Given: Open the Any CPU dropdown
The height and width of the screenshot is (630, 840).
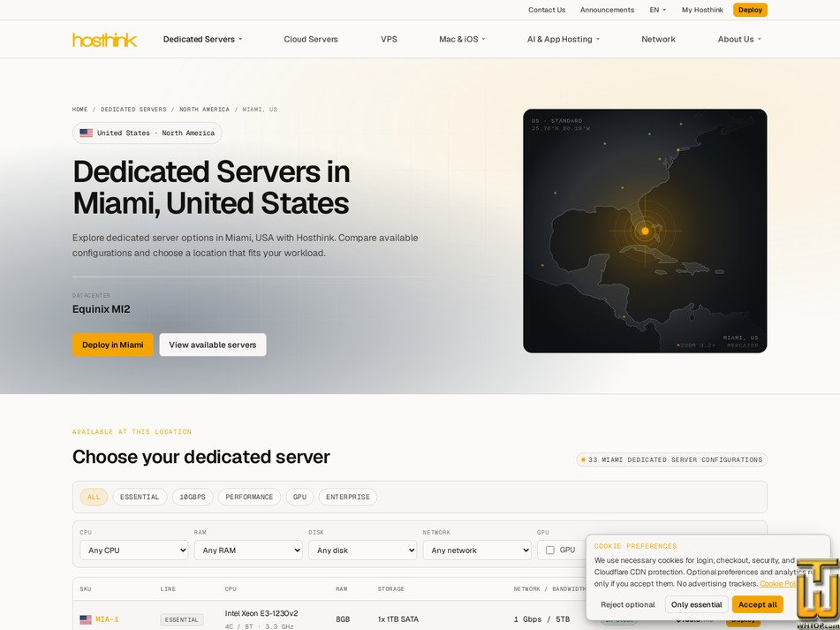Looking at the screenshot, I should click(x=134, y=550).
